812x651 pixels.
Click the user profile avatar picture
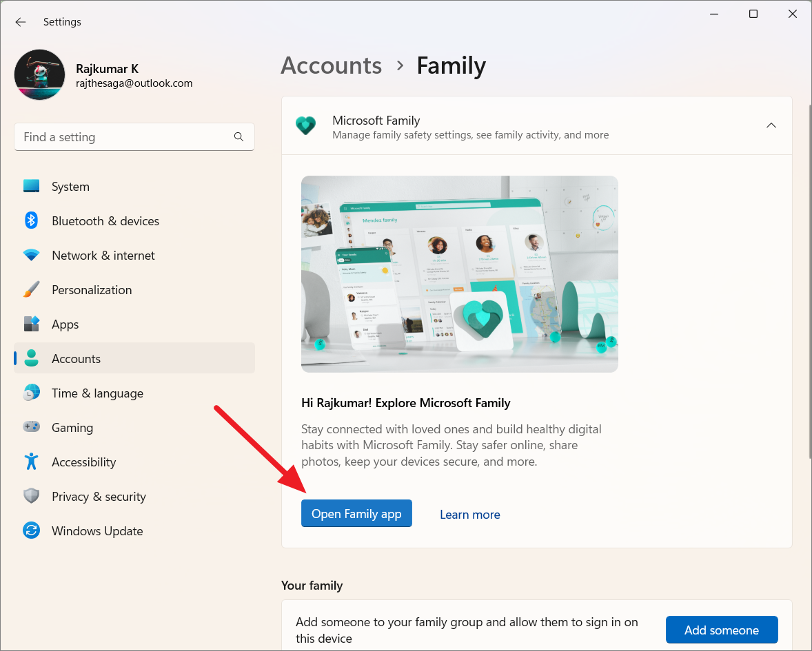point(40,74)
